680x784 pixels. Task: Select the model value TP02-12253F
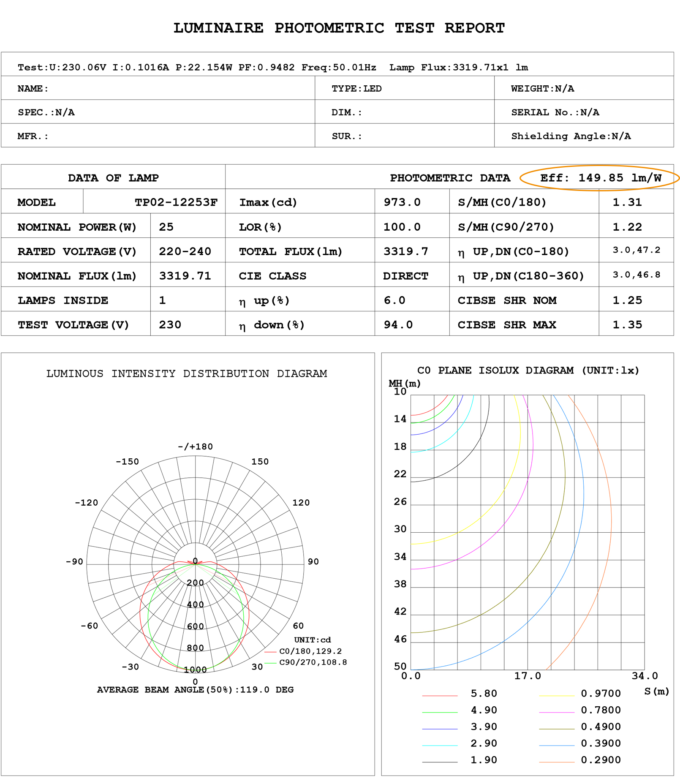point(176,202)
